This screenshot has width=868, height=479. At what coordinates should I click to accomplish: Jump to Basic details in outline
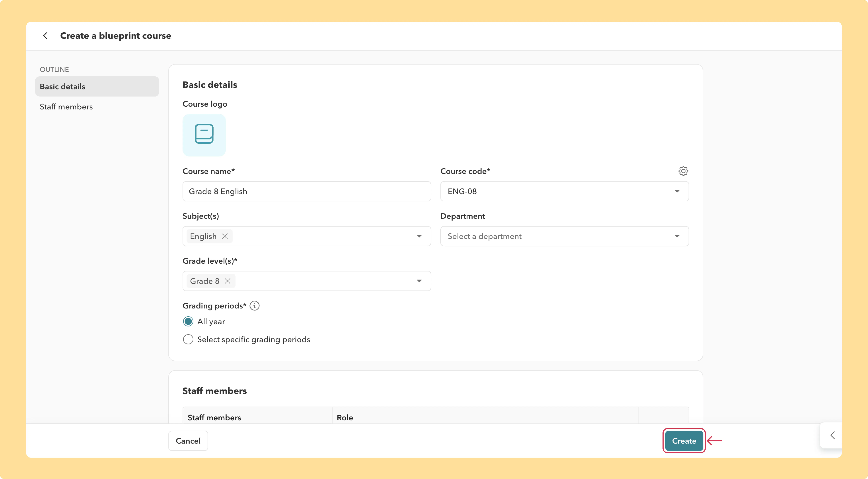click(97, 87)
